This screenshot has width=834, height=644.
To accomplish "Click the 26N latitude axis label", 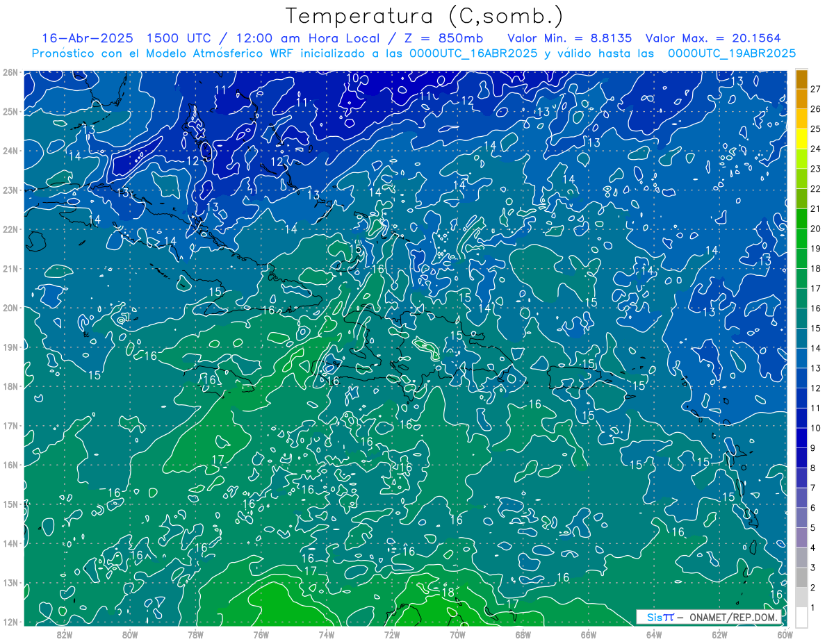I will (10, 72).
